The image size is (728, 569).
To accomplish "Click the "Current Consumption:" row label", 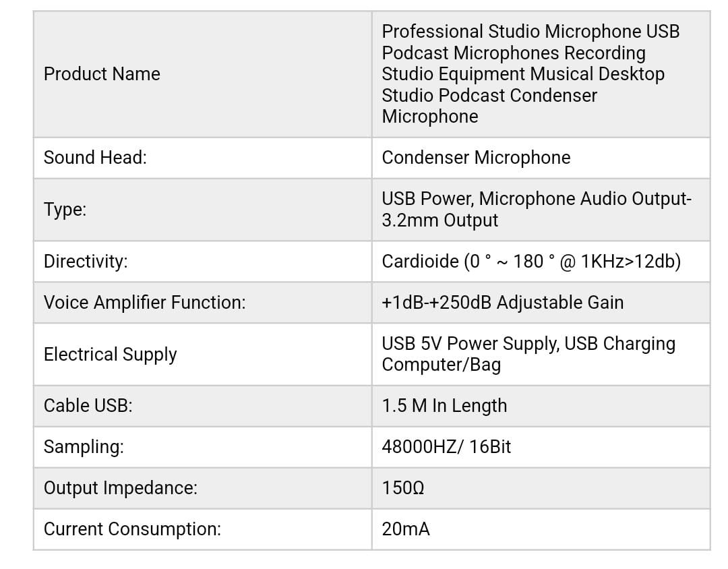I will pos(132,529).
